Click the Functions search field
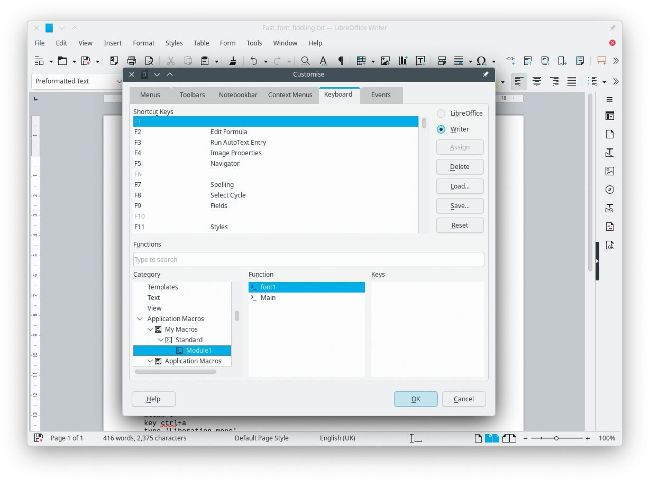 308,260
